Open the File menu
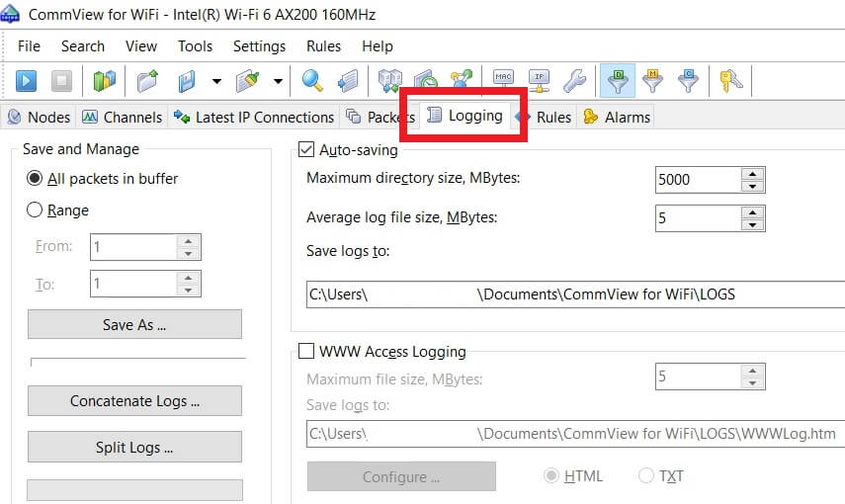This screenshot has height=504, width=845. 29,46
